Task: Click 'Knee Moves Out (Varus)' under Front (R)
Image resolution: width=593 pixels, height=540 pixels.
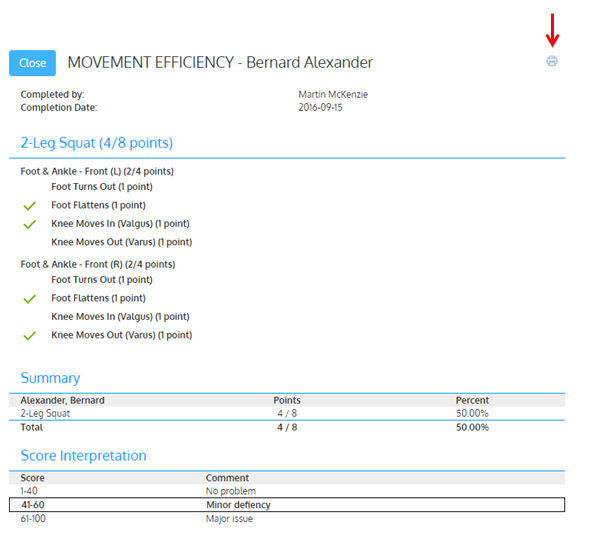Action: (122, 335)
